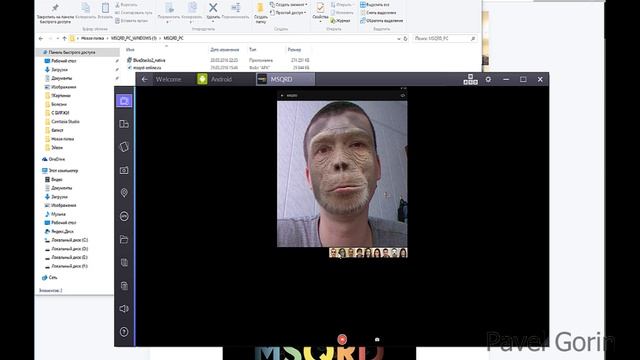Go back using Explorer back arrow

click(x=40, y=38)
